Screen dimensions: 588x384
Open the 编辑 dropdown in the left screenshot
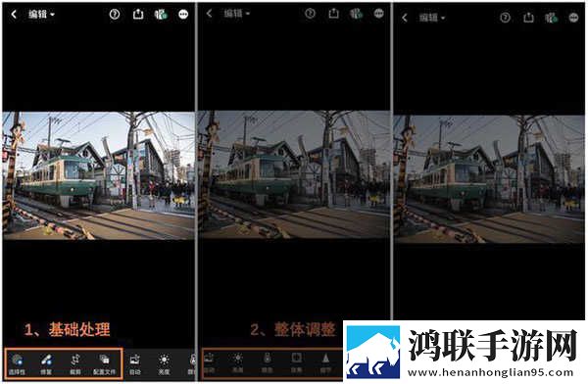pos(41,15)
